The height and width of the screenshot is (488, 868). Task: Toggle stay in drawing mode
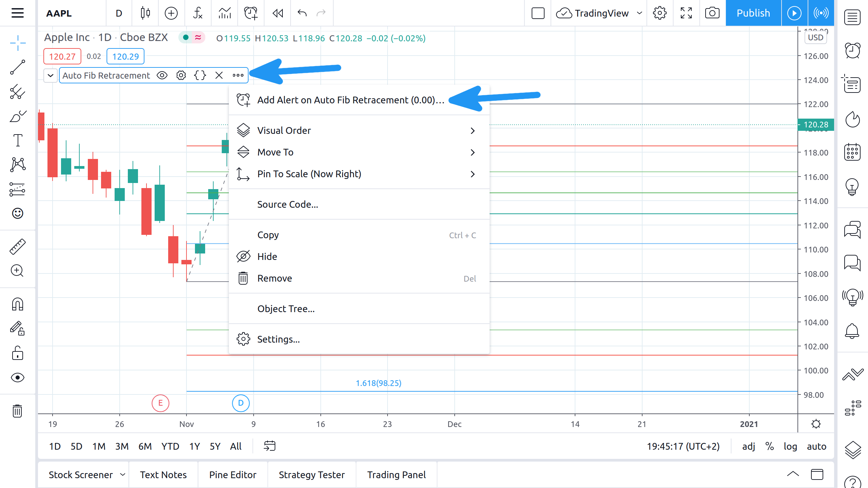pyautogui.click(x=18, y=328)
